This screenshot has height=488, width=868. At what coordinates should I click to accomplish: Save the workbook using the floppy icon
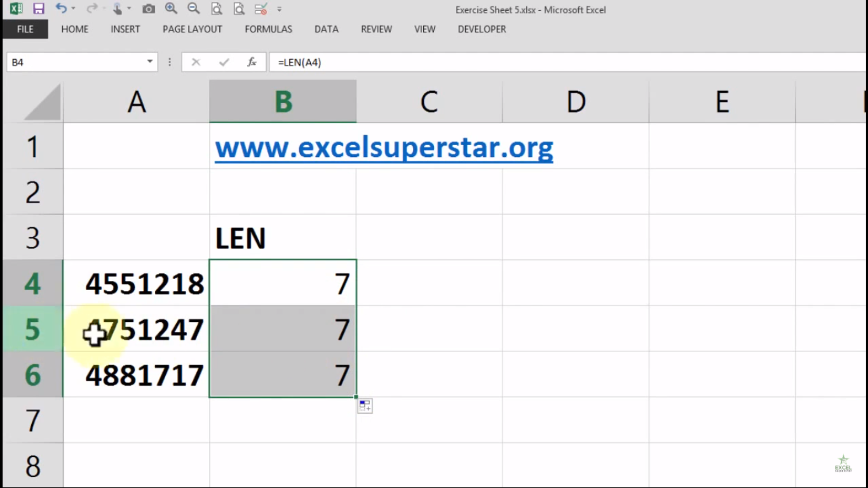38,9
